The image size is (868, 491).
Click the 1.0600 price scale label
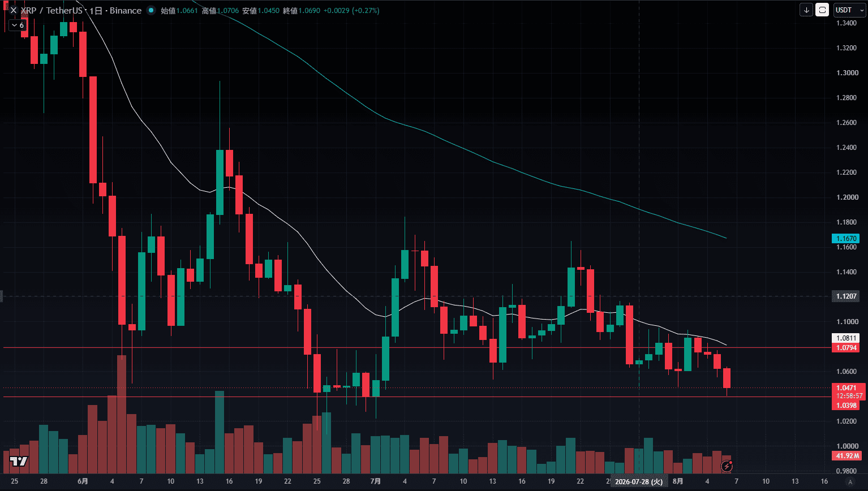(846, 372)
